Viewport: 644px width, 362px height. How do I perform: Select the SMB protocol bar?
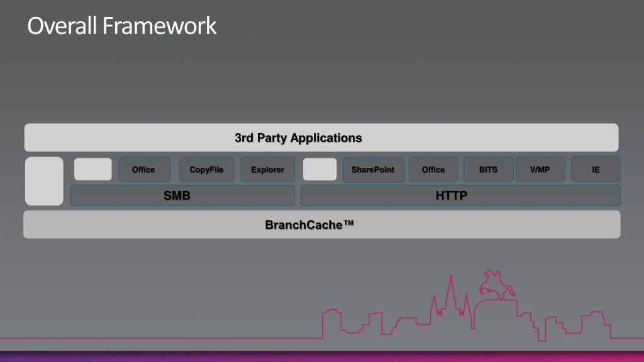pos(183,195)
